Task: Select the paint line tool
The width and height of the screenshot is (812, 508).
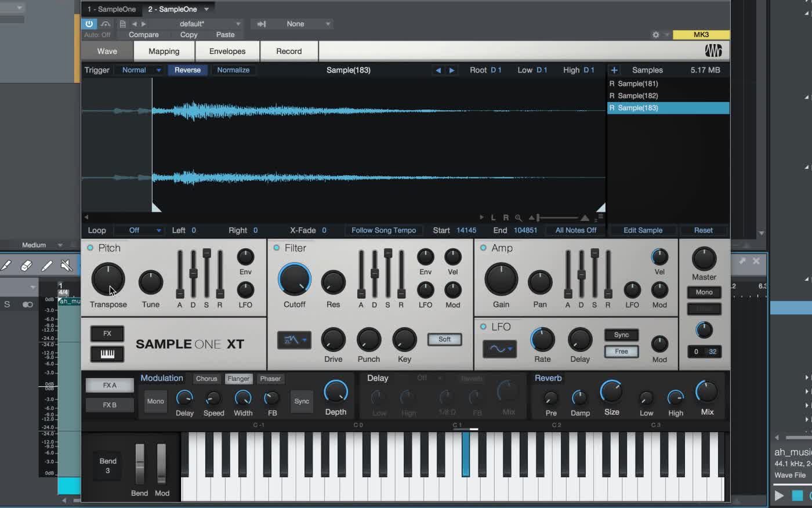Action: point(47,266)
